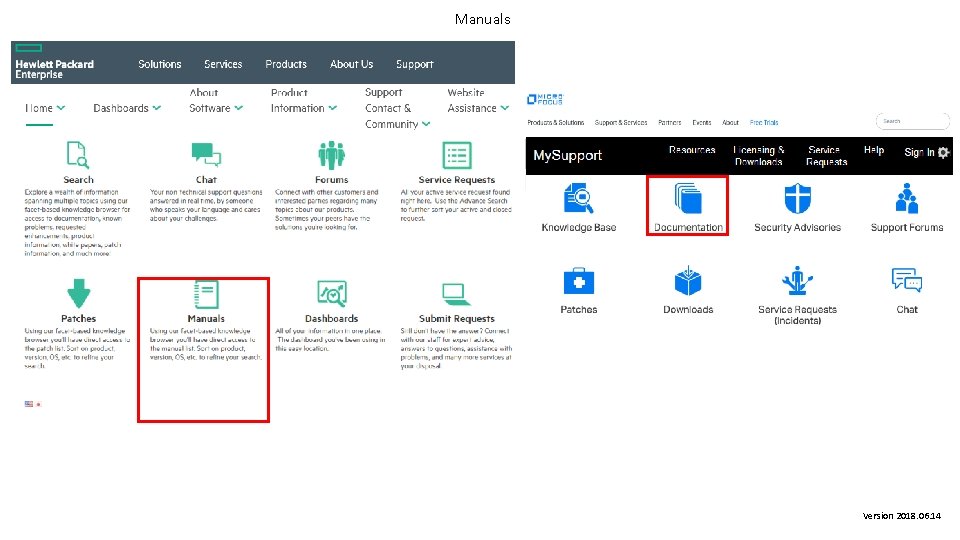Open the Support Forums people icon
960x540 pixels.
coord(907,198)
